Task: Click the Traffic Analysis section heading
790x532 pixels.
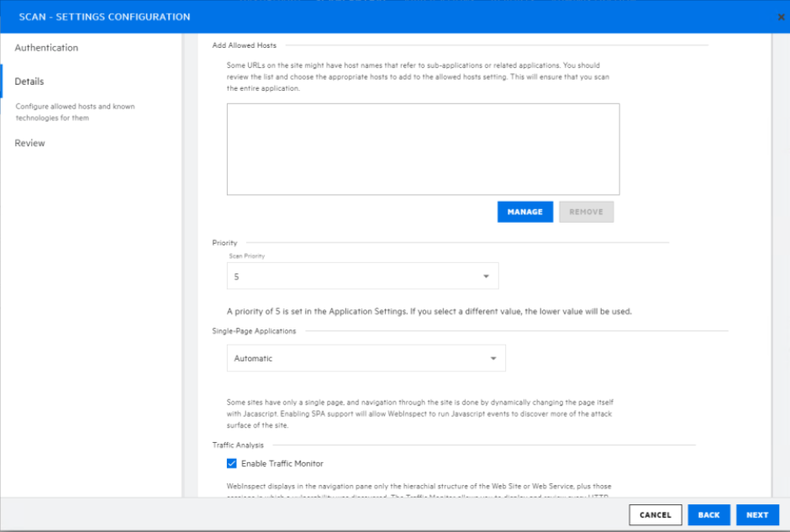Action: tap(238, 445)
